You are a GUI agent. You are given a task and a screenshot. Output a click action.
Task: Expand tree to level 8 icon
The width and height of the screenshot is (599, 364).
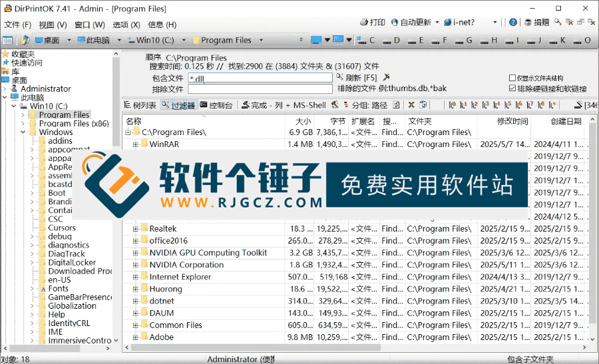point(541,104)
